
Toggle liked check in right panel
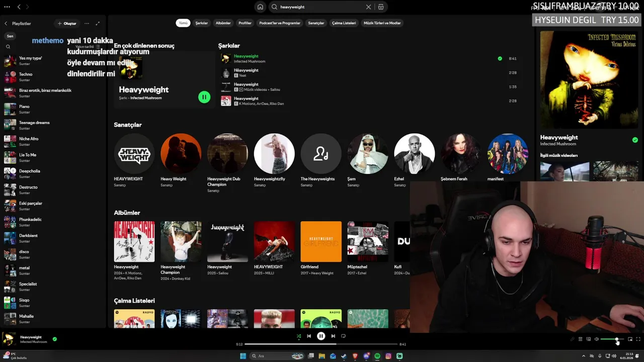[x=635, y=140]
